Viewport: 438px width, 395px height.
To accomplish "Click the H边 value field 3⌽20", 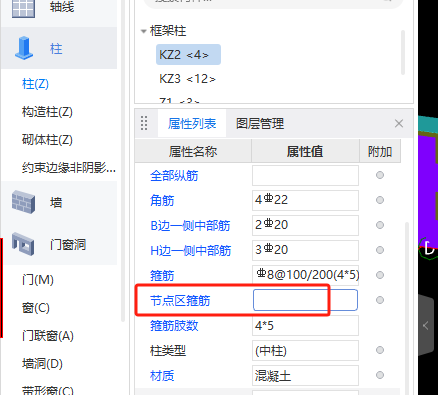I will [305, 250].
